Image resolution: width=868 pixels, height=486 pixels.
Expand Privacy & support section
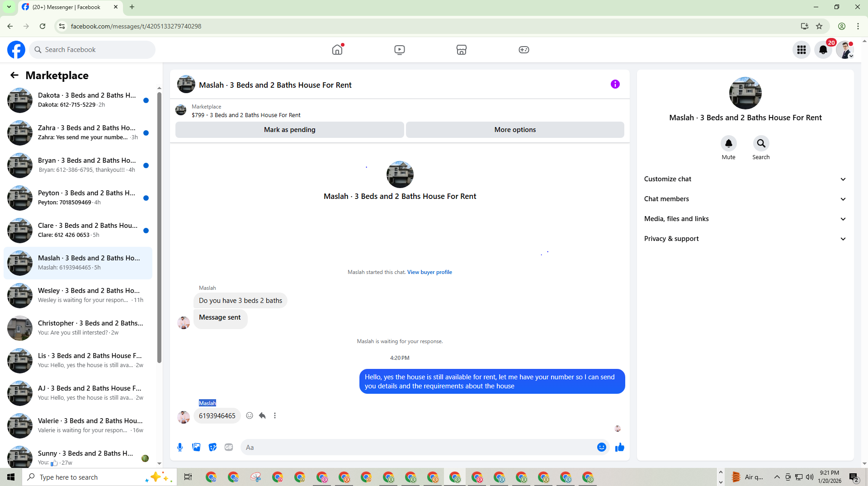point(745,239)
